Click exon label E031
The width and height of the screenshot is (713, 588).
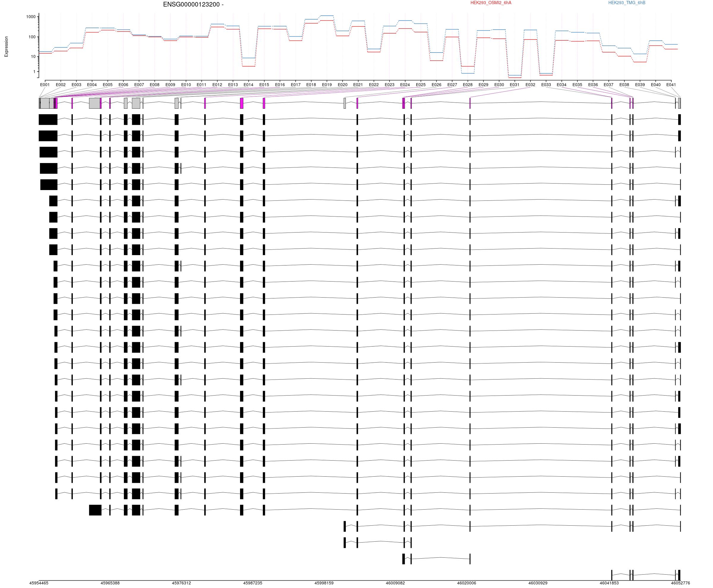(x=515, y=85)
